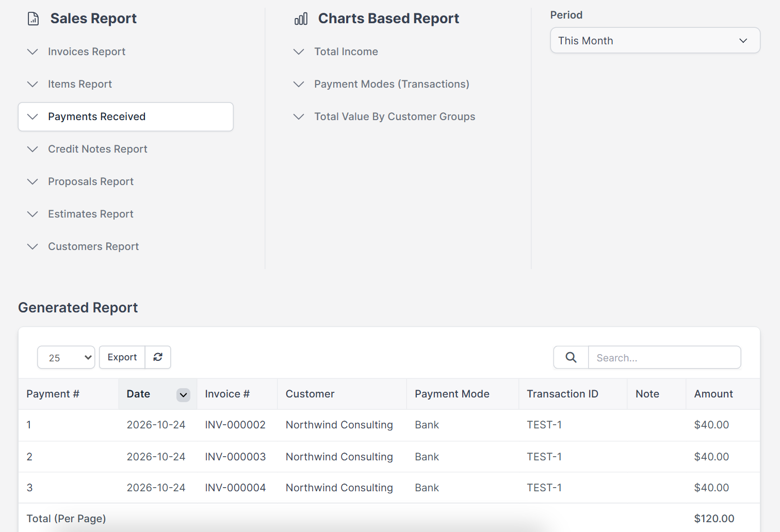Open the Total Income chart report
Image resolution: width=780 pixels, height=532 pixels.
pos(346,52)
